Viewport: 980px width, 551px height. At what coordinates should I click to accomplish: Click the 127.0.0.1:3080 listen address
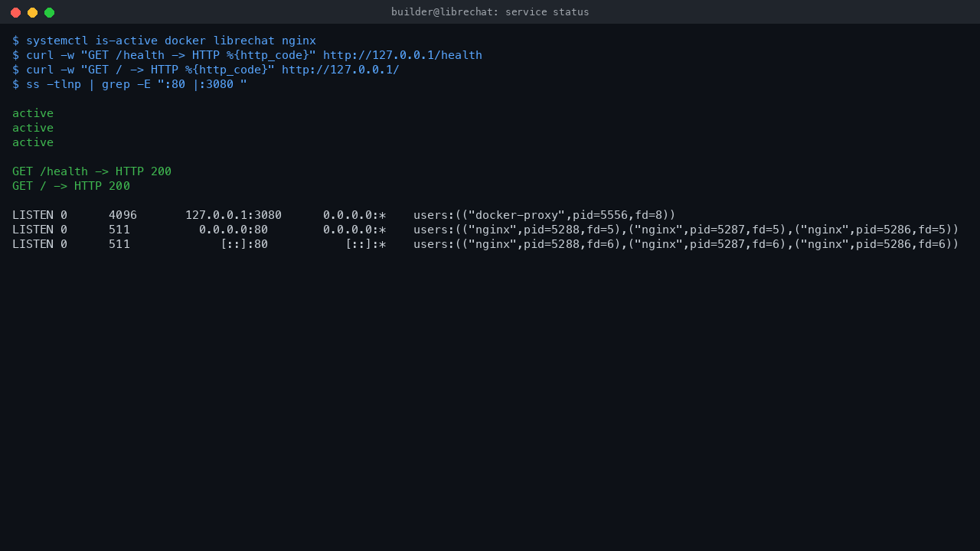tap(234, 215)
